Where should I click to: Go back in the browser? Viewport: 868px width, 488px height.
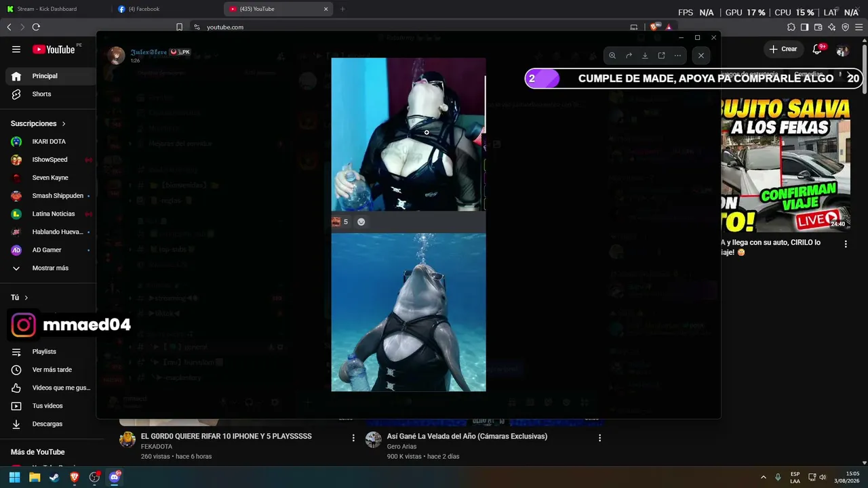[x=9, y=27]
